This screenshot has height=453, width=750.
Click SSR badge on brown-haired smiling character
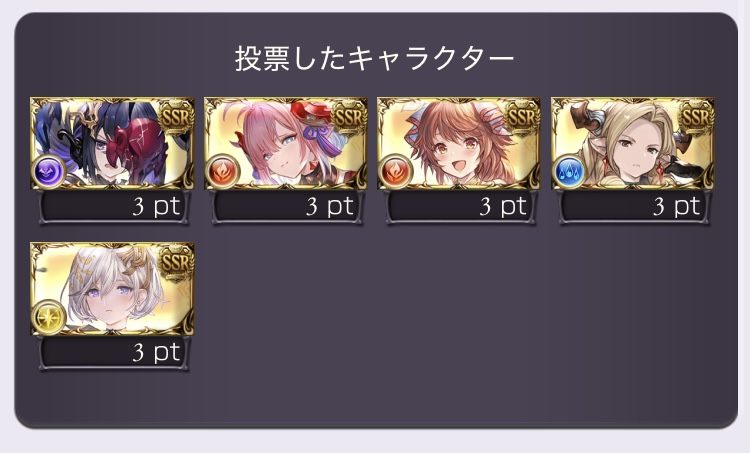click(x=523, y=116)
